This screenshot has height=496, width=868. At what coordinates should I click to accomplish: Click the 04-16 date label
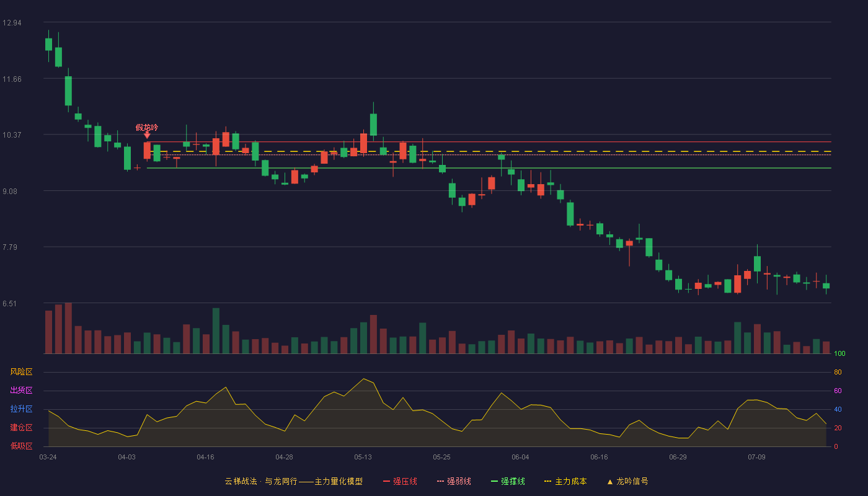[205, 457]
